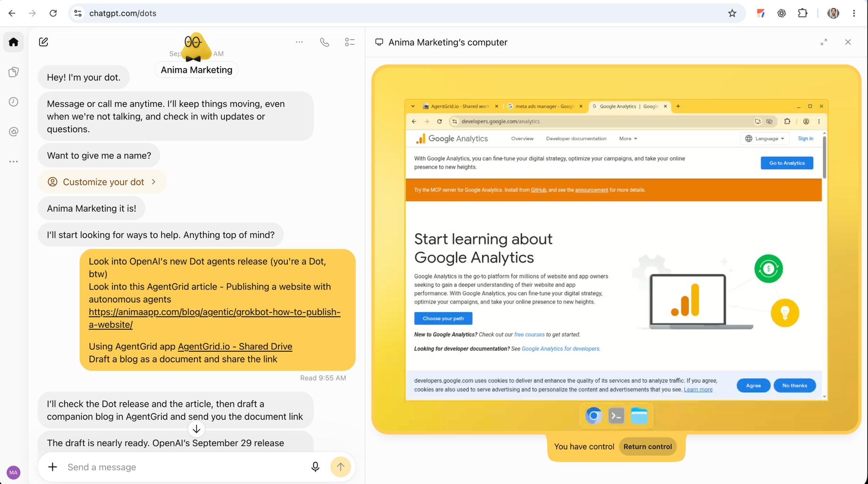
Task: Select the Overview nav item
Action: (x=522, y=139)
